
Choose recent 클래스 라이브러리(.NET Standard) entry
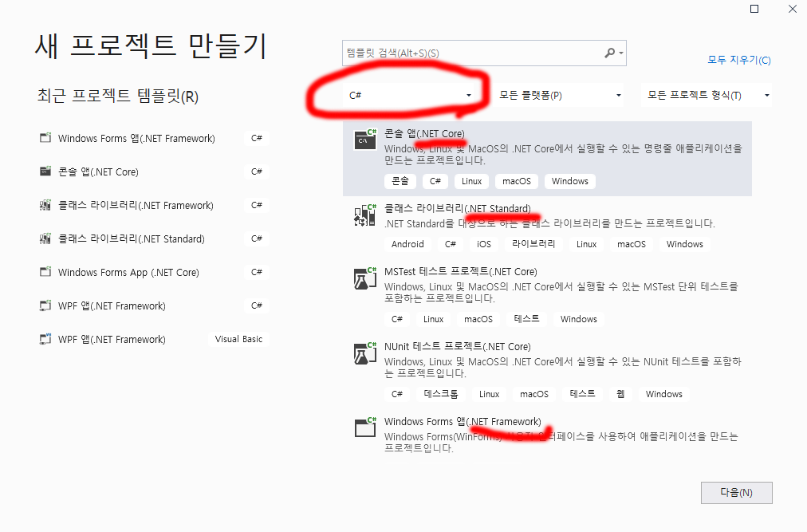click(x=153, y=238)
